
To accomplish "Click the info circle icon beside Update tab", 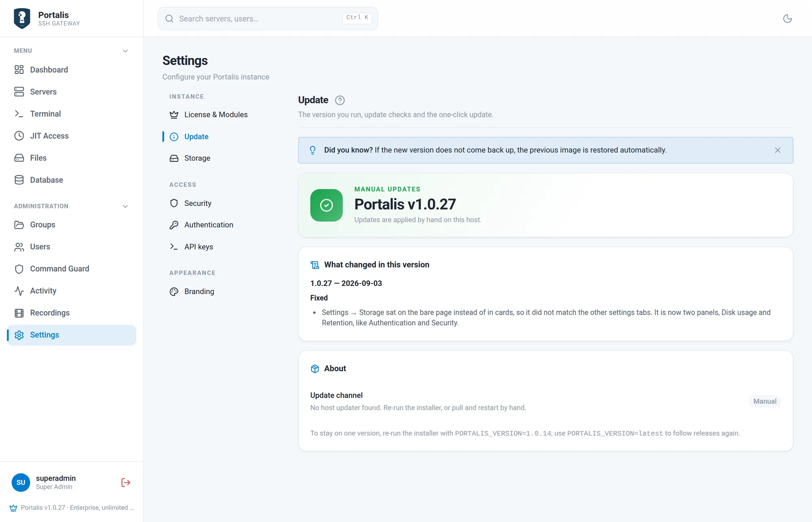I will (x=174, y=137).
